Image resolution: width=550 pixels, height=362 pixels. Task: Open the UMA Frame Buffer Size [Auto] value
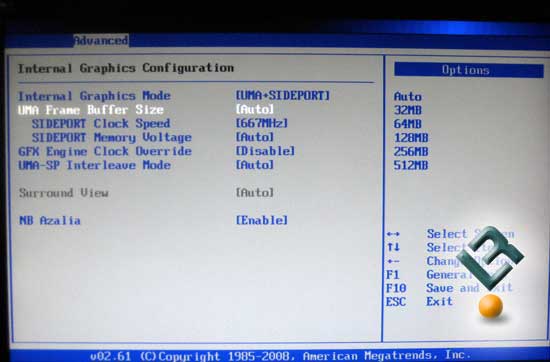click(x=255, y=109)
